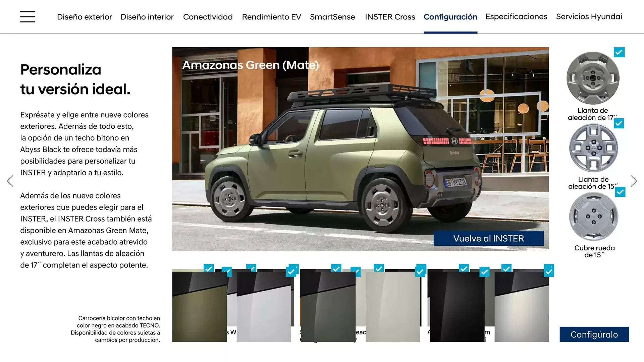Pick the solid black color swatch
This screenshot has width=644, height=362.
[x=457, y=307]
